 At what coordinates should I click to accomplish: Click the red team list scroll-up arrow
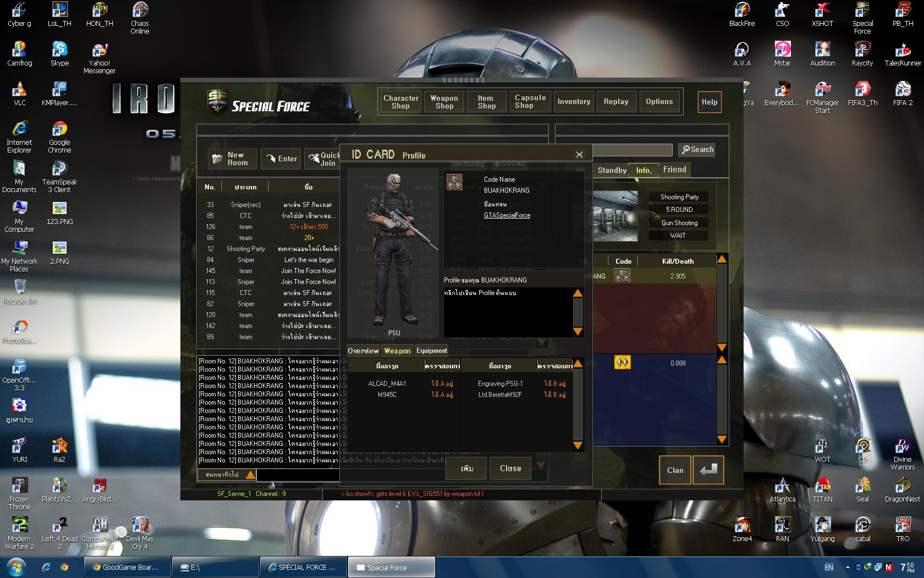[722, 259]
